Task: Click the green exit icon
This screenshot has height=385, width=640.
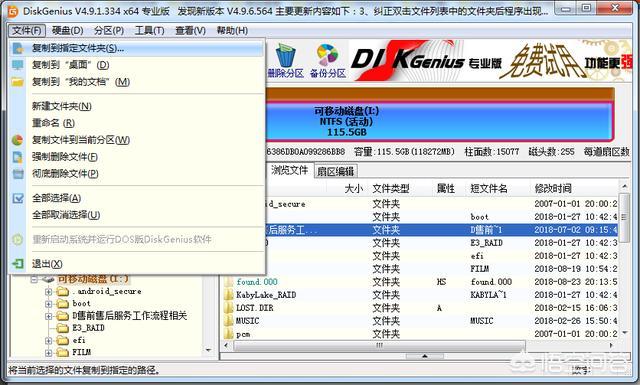Action: click(x=18, y=264)
